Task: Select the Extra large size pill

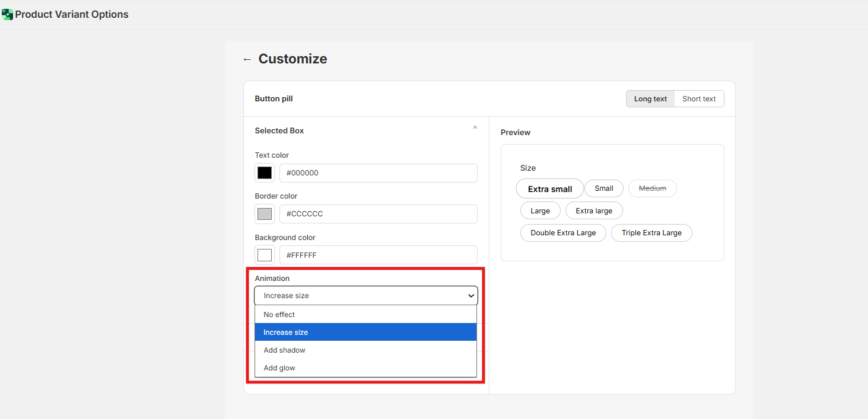Action: tap(594, 211)
